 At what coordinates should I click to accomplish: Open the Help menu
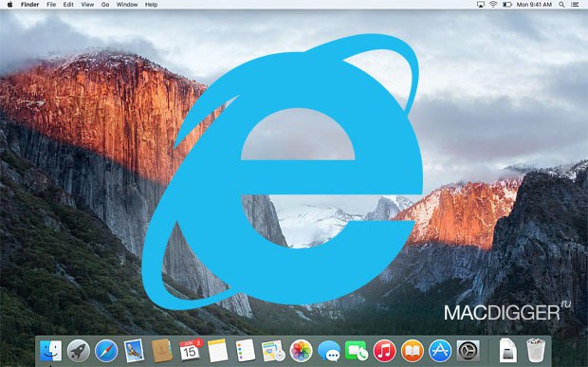click(151, 5)
